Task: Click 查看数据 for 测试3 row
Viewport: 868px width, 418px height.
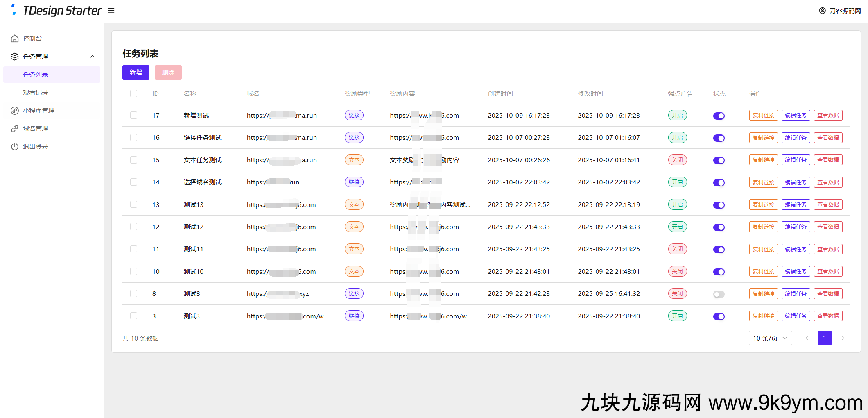Action: (x=828, y=316)
